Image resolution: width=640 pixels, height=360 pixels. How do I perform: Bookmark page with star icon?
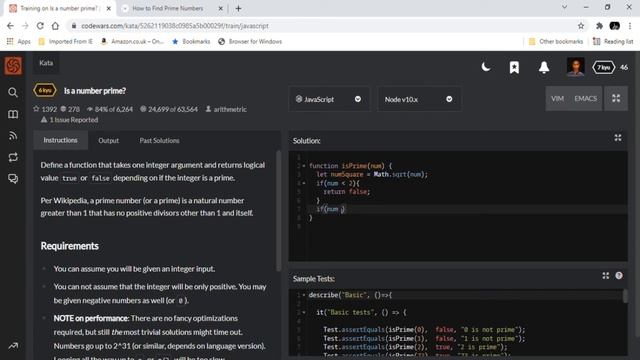tap(581, 26)
